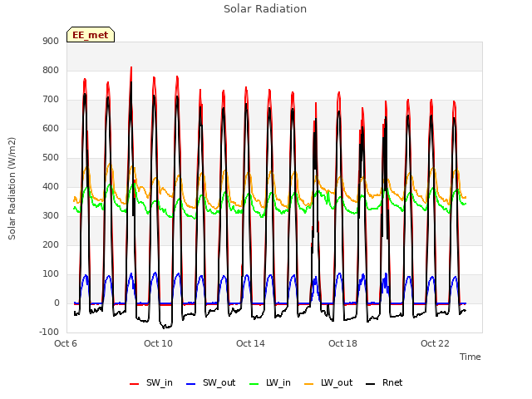Click the Time x-axis label
The width and height of the screenshot is (532, 399).
pyautogui.click(x=470, y=357)
